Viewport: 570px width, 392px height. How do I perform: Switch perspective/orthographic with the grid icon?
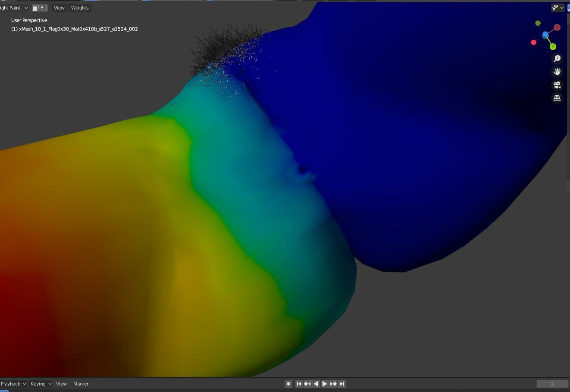click(x=557, y=98)
